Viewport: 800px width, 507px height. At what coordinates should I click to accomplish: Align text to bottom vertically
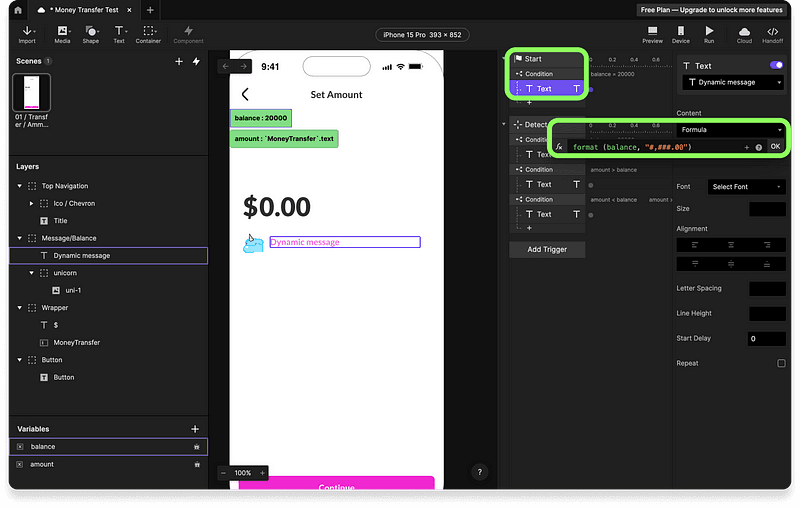pyautogui.click(x=767, y=264)
